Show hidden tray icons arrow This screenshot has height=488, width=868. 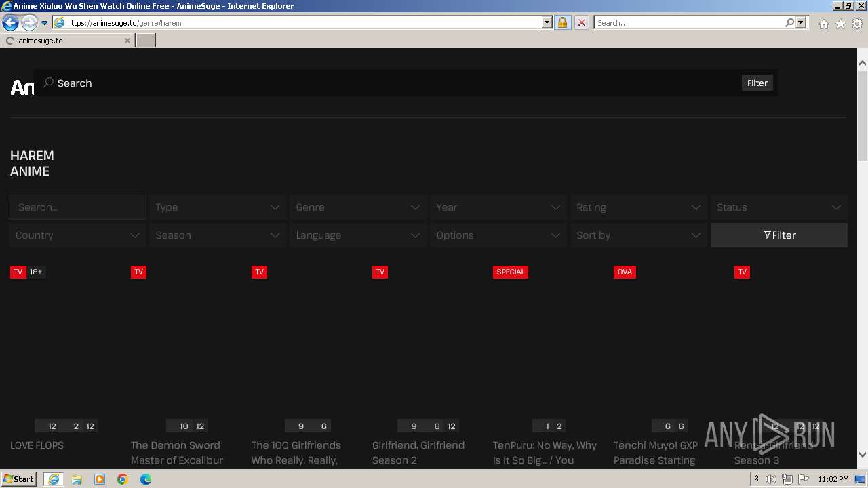(x=756, y=479)
